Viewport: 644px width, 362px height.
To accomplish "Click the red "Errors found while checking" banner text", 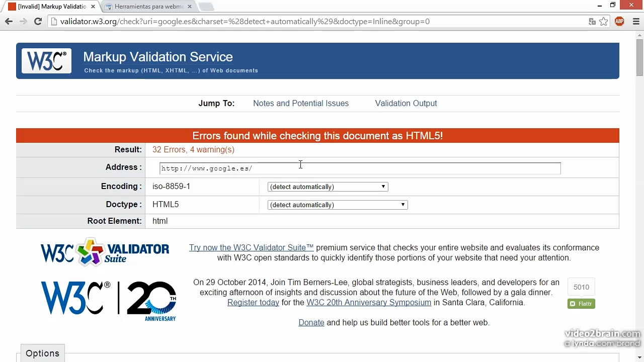I will point(317,136).
